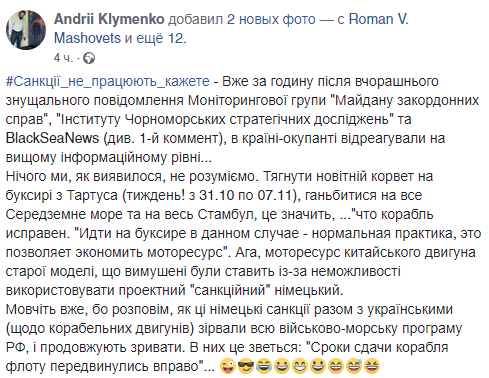Open the '2 новых фото' link
Screen dimensions: 489x378
[x=271, y=19]
